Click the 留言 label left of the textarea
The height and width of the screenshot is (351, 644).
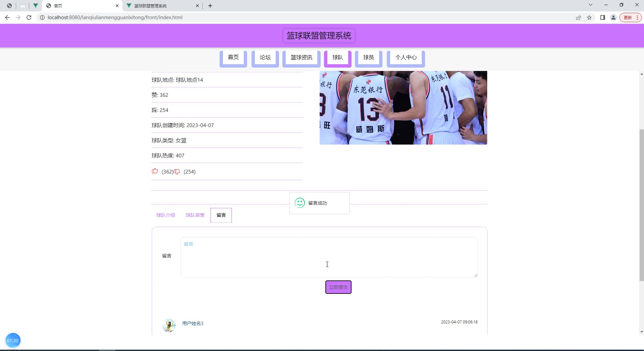click(x=167, y=256)
